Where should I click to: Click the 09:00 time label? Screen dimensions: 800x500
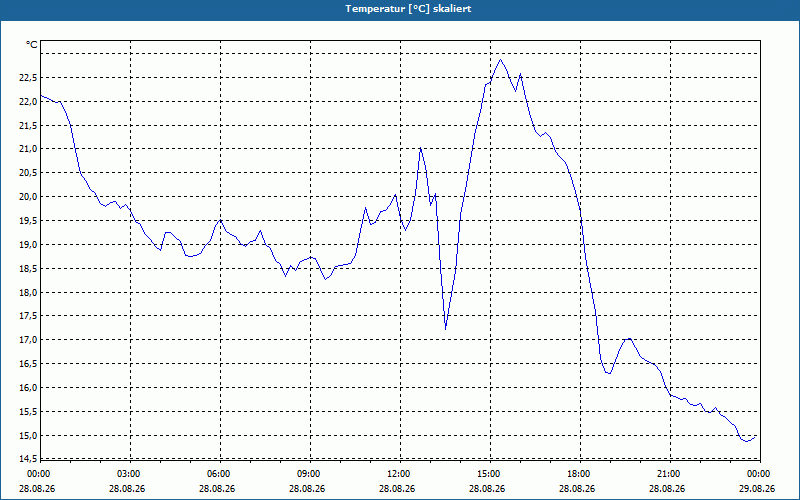(311, 474)
